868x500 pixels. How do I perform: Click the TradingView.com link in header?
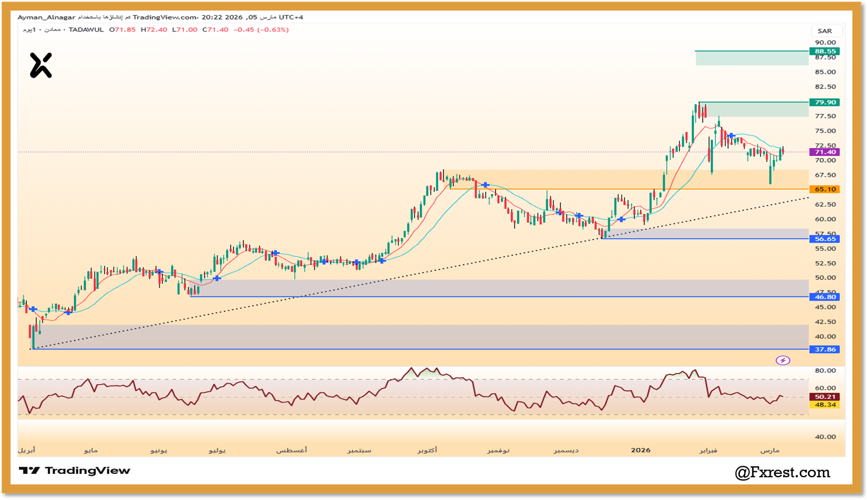click(165, 17)
